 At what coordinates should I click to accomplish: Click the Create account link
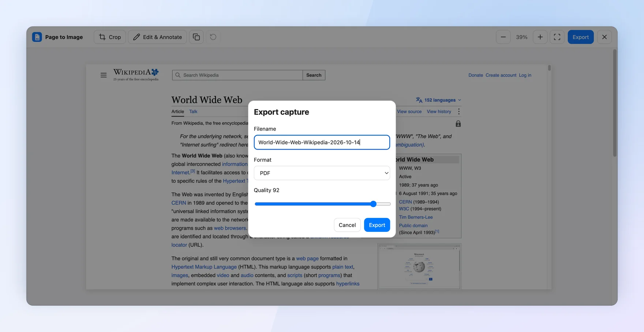point(501,75)
